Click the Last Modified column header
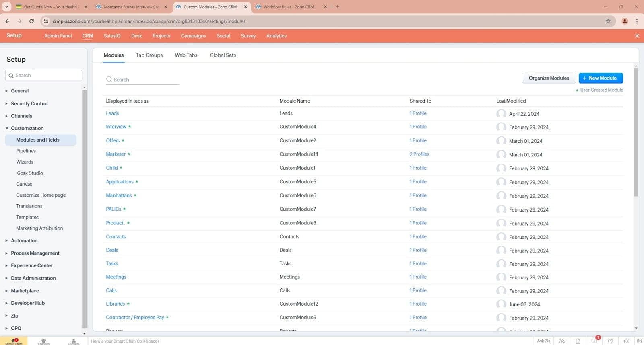Screen dimensions: 644x345 (511, 101)
